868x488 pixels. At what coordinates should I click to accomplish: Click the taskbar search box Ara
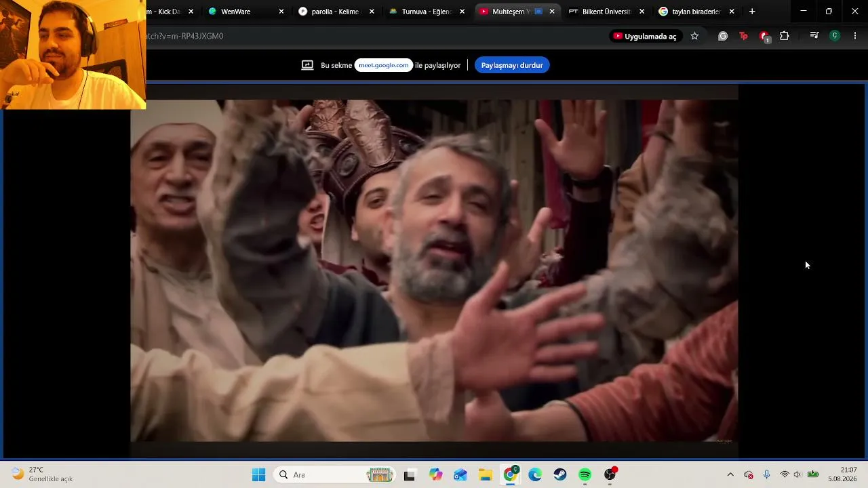[x=335, y=475]
